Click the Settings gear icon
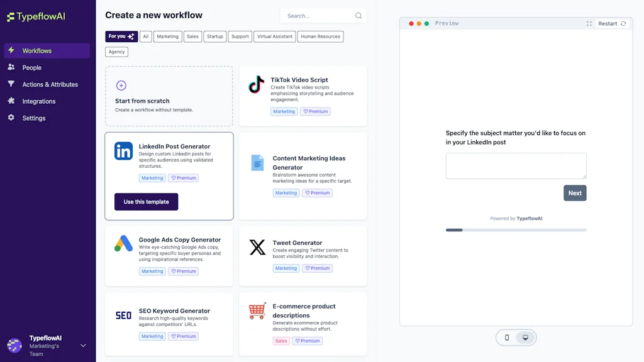Screen dimensions: 644x362 pos(11,118)
